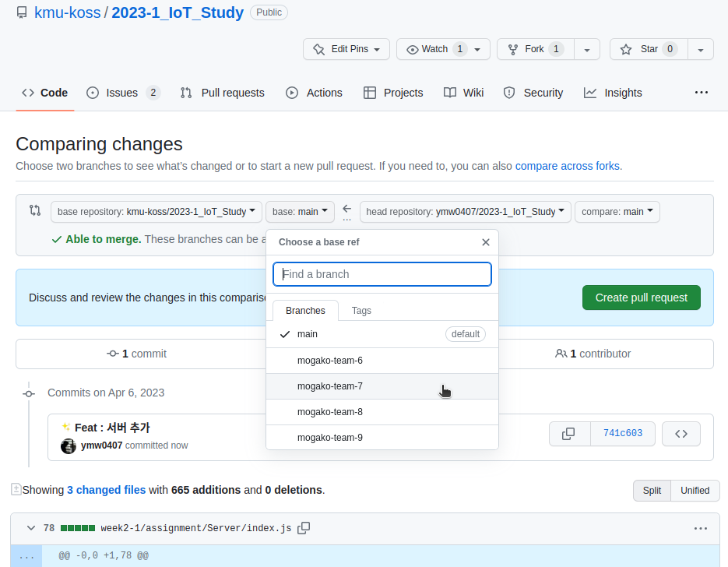The height and width of the screenshot is (567, 728).
Task: Expand the Star lists dropdown arrow
Action: (701, 49)
